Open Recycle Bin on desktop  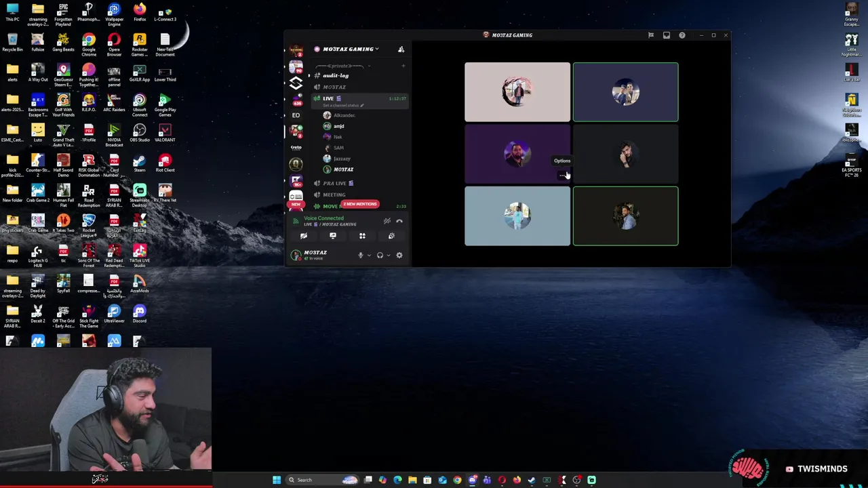(x=12, y=42)
